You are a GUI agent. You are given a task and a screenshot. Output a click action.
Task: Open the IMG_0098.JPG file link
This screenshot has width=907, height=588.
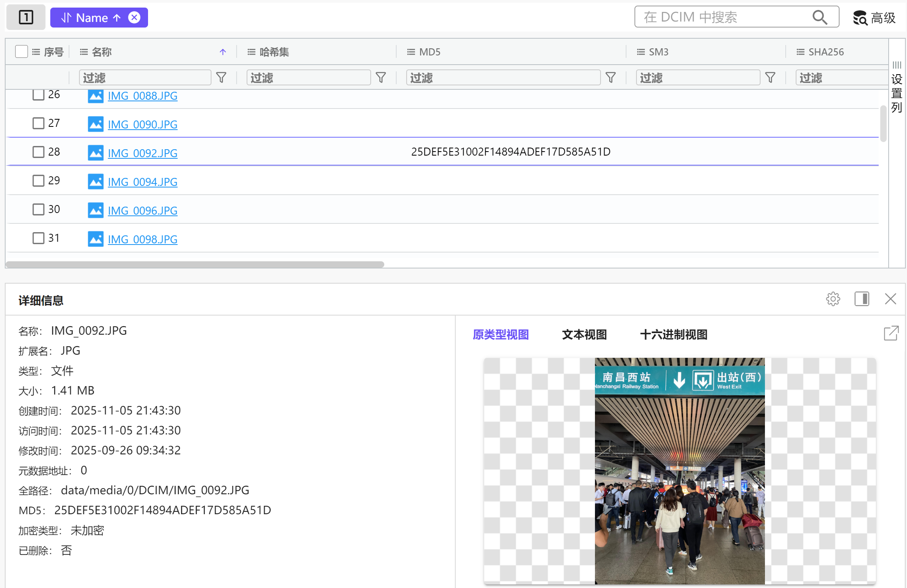click(142, 239)
